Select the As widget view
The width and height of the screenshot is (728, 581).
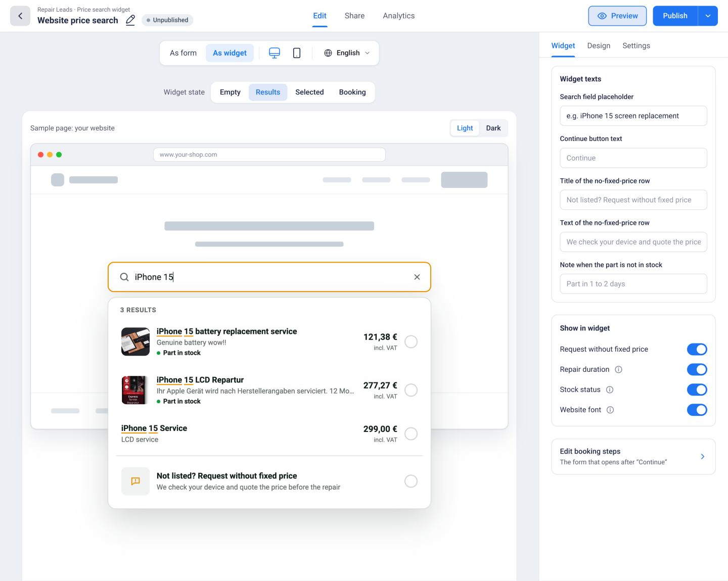pos(230,53)
